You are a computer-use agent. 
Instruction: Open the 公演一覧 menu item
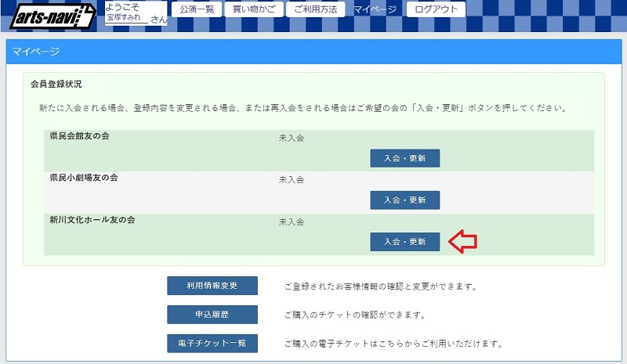(x=197, y=9)
